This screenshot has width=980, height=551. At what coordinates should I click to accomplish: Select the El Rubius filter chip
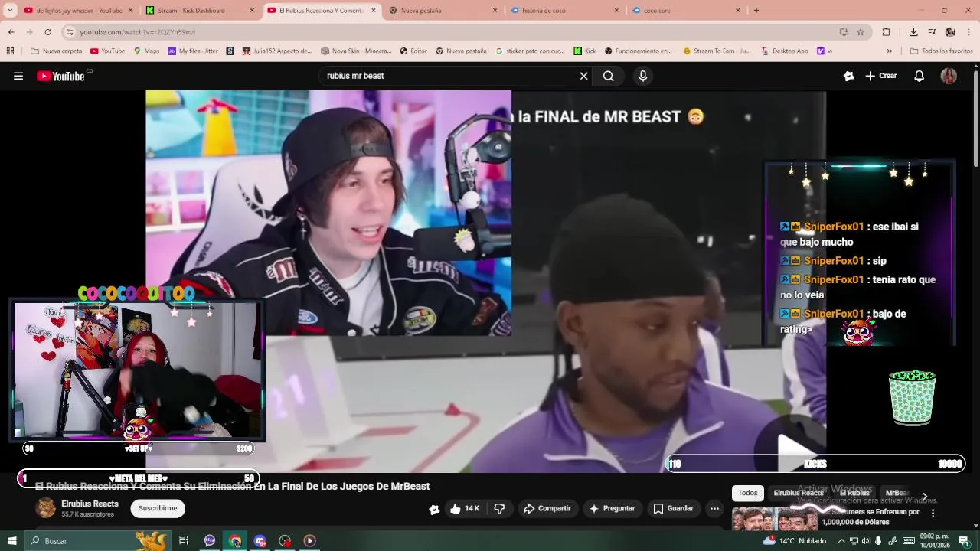click(x=854, y=493)
